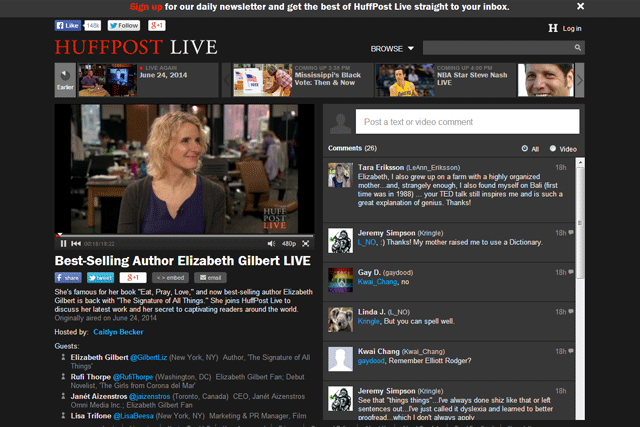The height and width of the screenshot is (427, 640).
Task: Select the All comments radio button
Action: (x=524, y=149)
